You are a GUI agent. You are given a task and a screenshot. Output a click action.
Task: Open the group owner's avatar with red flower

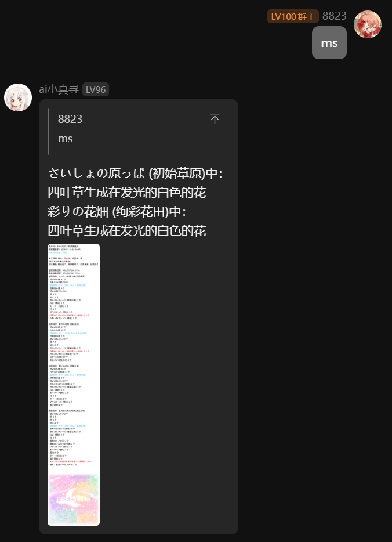pyautogui.click(x=368, y=24)
